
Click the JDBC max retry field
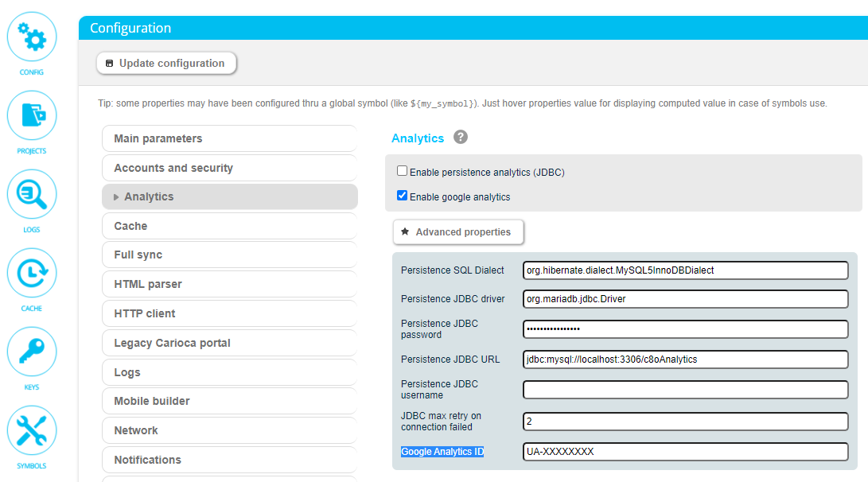[685, 422]
